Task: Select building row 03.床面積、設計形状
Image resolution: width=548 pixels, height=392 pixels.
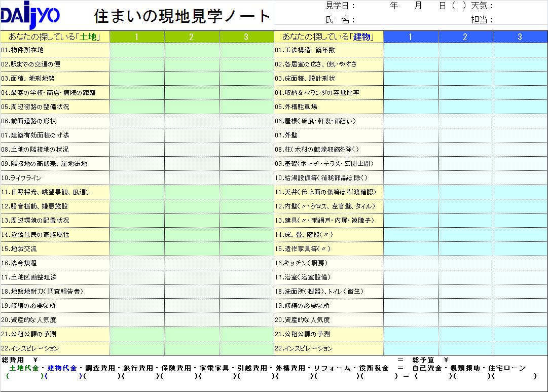Action: coord(328,78)
